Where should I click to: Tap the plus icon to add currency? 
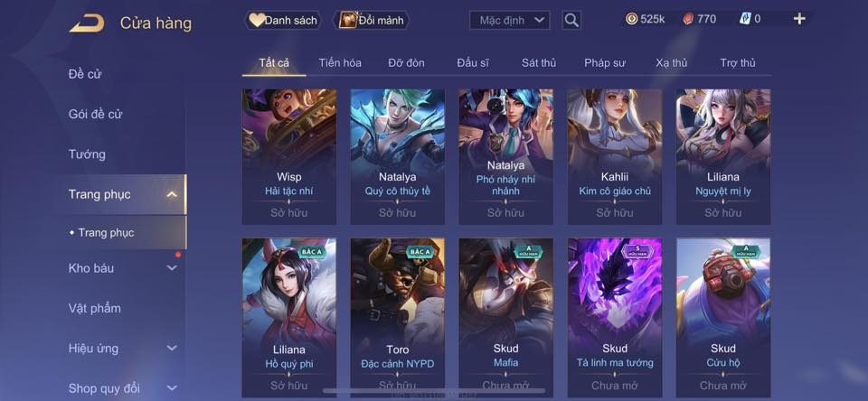[798, 19]
